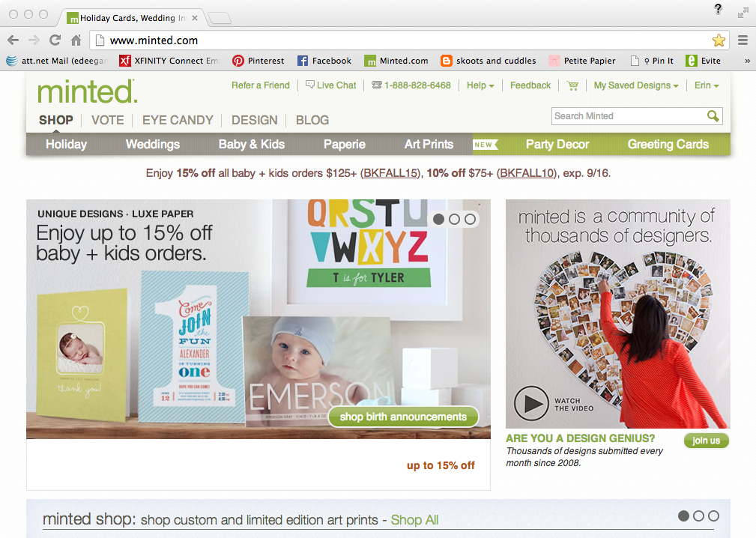Screen dimensions: 756x538
Task: Focus the Search Minted field
Action: [x=629, y=116]
